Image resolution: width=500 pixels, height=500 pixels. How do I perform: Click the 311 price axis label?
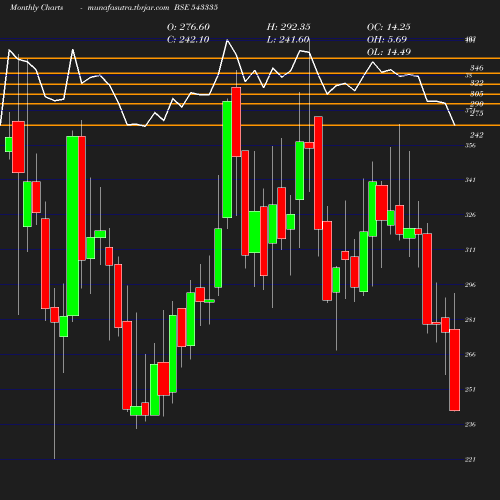pyautogui.click(x=470, y=250)
